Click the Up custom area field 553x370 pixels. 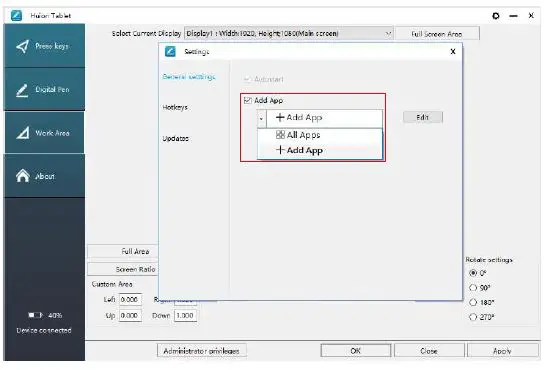[130, 316]
